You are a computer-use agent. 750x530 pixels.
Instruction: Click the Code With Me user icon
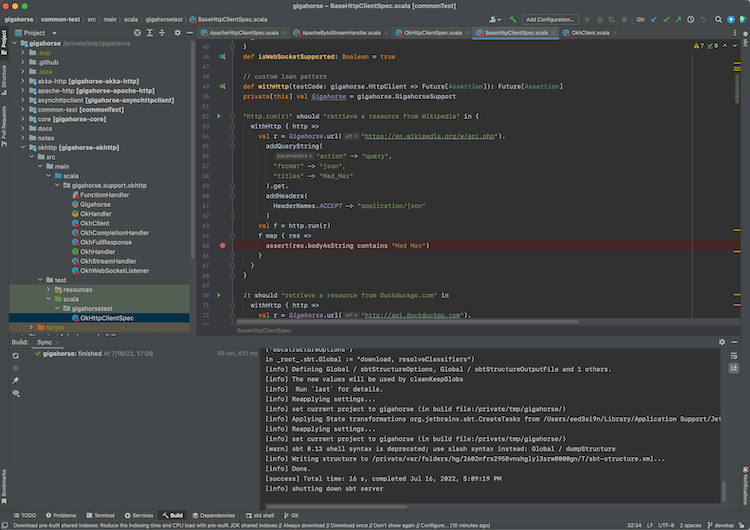tap(495, 20)
